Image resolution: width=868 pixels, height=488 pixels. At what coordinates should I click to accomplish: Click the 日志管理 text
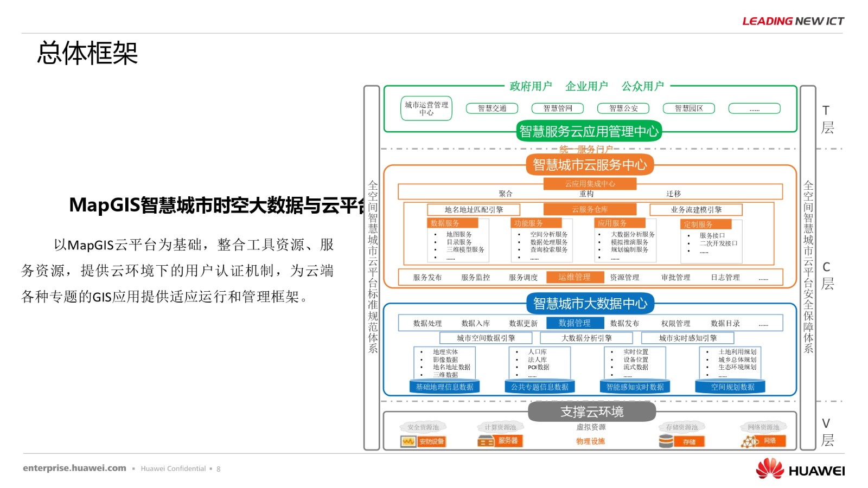coord(725,278)
